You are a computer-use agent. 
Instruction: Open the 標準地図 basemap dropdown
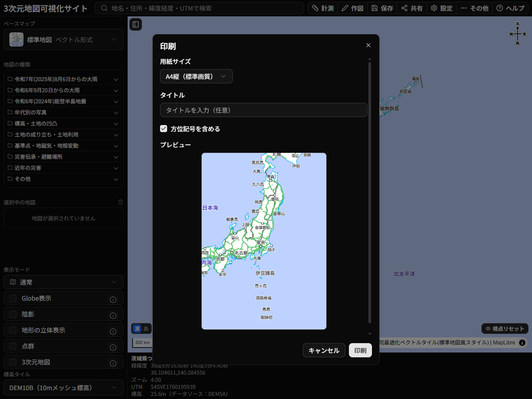pyautogui.click(x=63, y=39)
